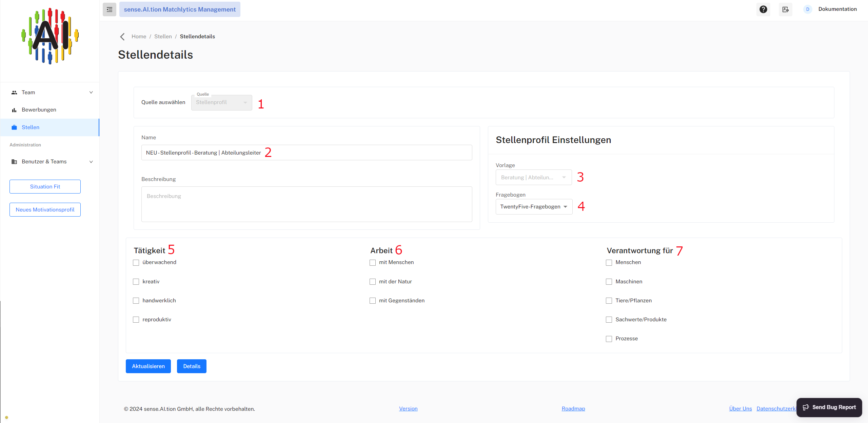Click the Situation Fit button
This screenshot has width=868, height=423.
45,187
